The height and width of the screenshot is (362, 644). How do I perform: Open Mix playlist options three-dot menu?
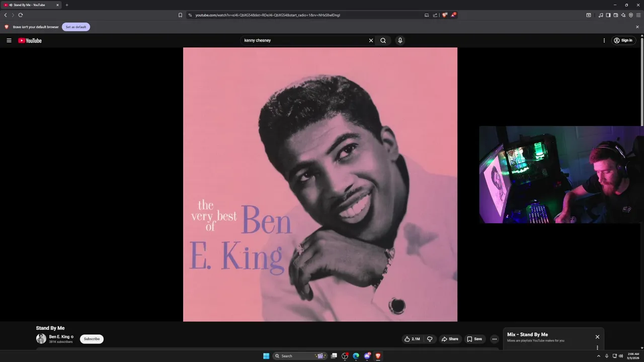[x=597, y=347]
